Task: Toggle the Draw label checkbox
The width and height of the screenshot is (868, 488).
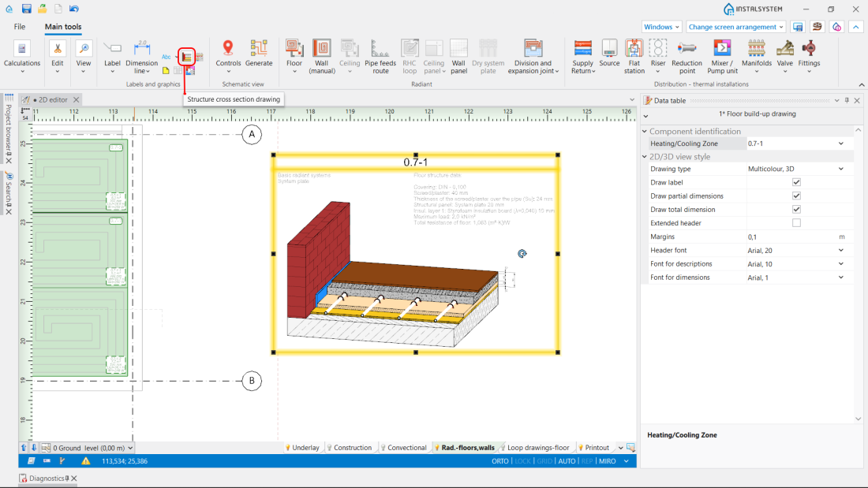Action: tap(796, 182)
